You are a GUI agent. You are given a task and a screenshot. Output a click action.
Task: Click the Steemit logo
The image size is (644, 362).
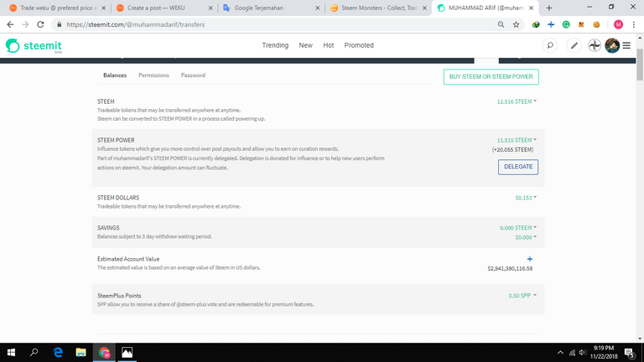[x=34, y=45]
